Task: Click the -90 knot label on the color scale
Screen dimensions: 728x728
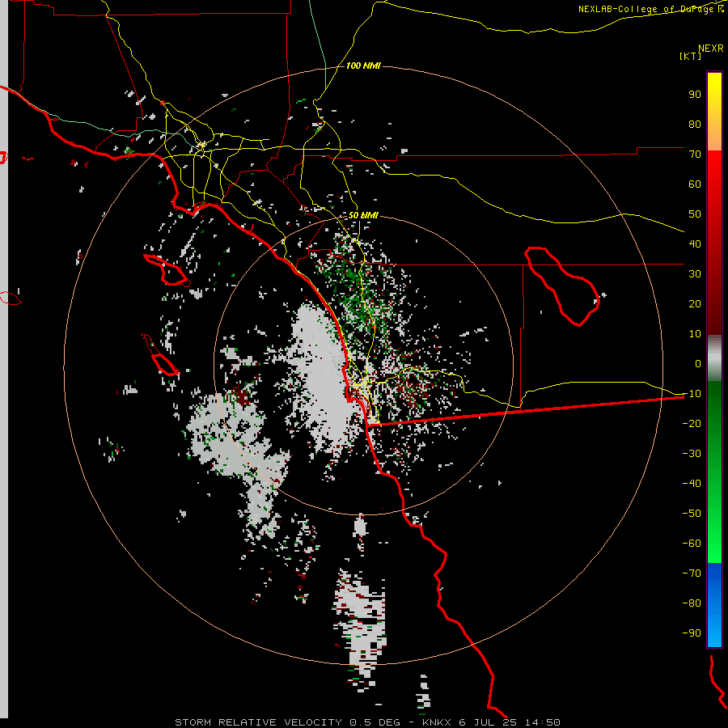Action: 692,633
